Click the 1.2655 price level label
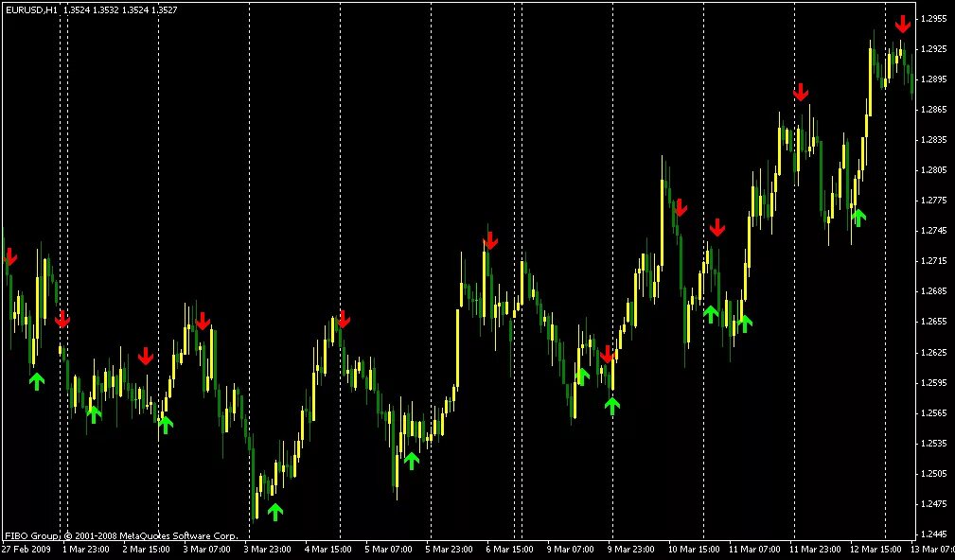 [933, 322]
